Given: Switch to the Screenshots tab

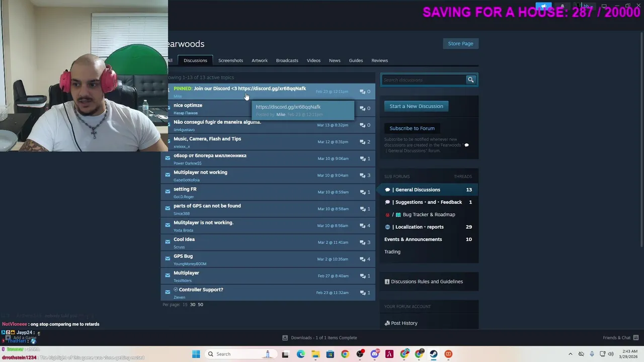Looking at the screenshot, I should click(x=230, y=60).
